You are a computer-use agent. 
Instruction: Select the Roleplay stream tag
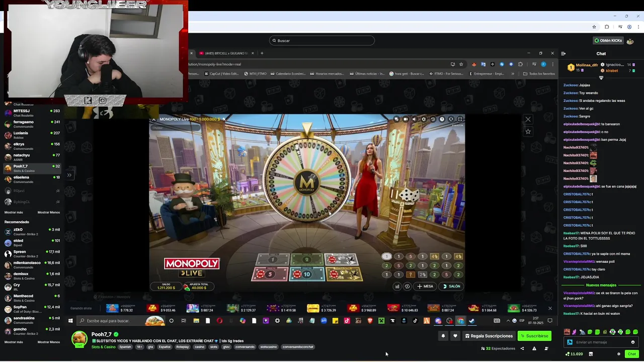pyautogui.click(x=183, y=347)
